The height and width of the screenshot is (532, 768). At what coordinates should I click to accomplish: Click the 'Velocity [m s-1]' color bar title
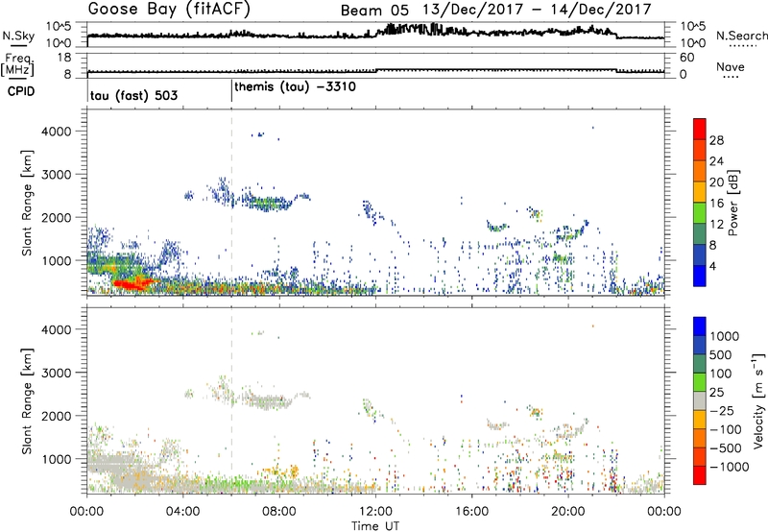758,400
